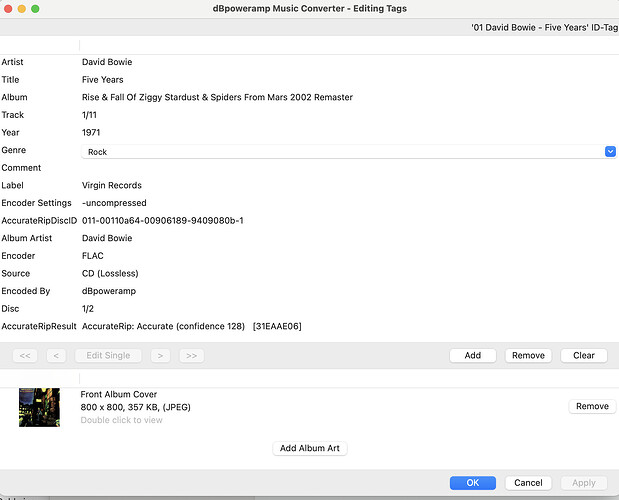Edit the Title value Five Years
Image resolution: width=619 pixels, height=500 pixels.
[x=103, y=80]
